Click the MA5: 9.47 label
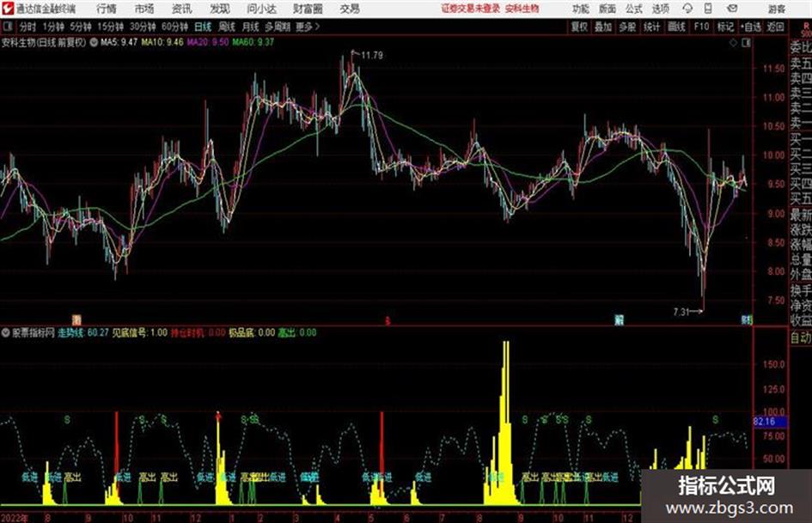The height and width of the screenshot is (523, 812). 119,42
